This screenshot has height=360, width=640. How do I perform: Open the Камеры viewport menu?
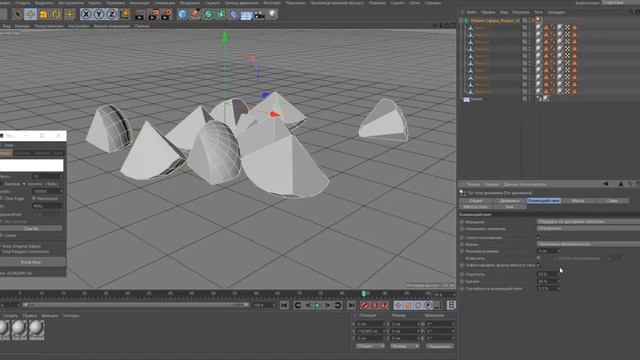[22, 26]
